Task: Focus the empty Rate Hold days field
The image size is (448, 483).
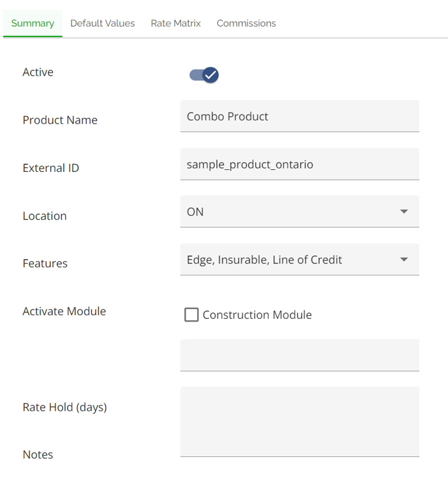Action: pyautogui.click(x=300, y=355)
